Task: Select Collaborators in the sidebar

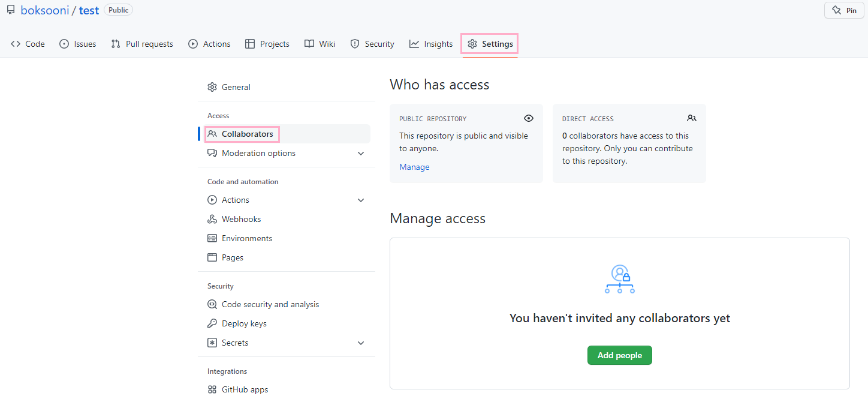Action: (284, 134)
